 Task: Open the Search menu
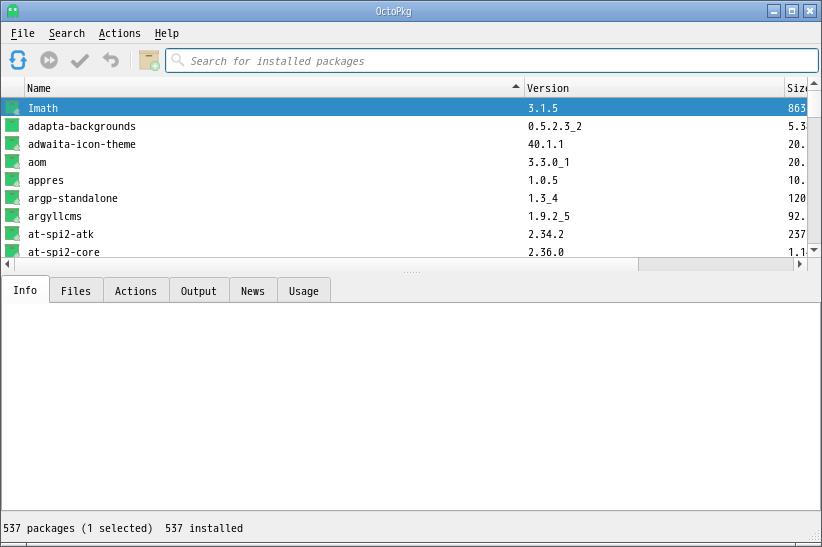coord(67,33)
